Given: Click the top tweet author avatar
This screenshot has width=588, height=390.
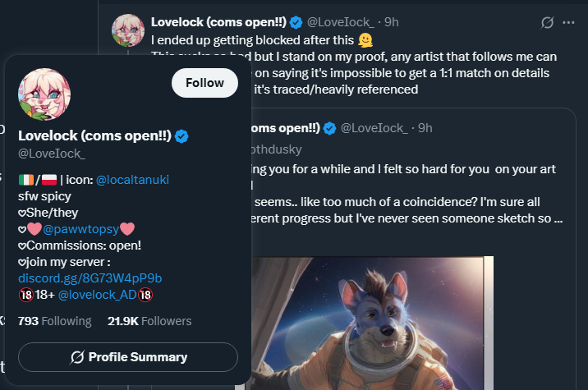Looking at the screenshot, I should (x=128, y=30).
